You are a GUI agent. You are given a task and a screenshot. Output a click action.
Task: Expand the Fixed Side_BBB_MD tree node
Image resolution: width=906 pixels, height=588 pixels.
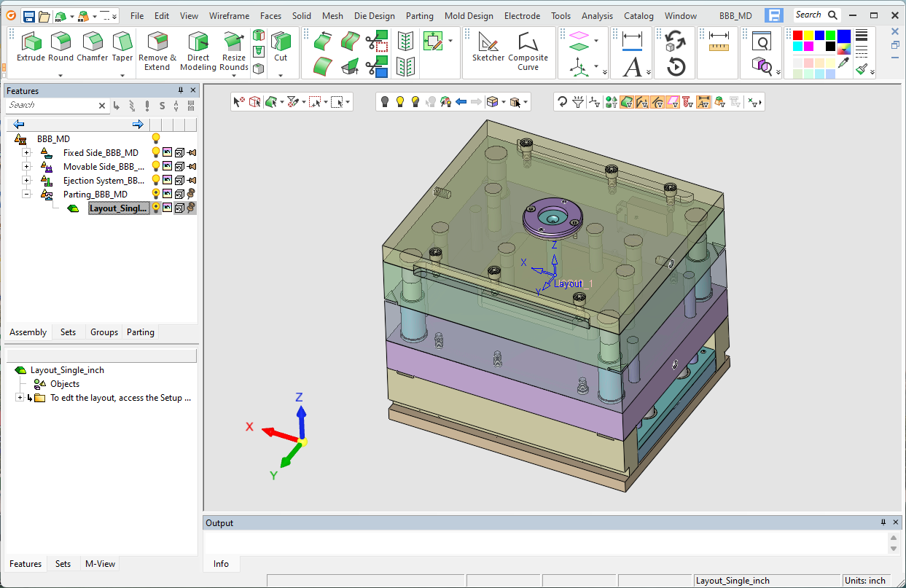pyautogui.click(x=27, y=153)
